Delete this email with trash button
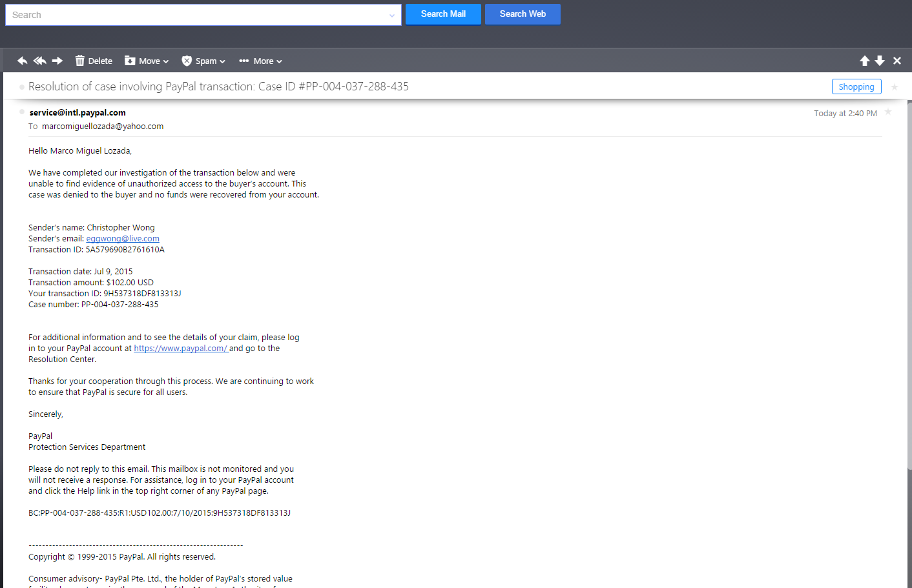 (94, 61)
